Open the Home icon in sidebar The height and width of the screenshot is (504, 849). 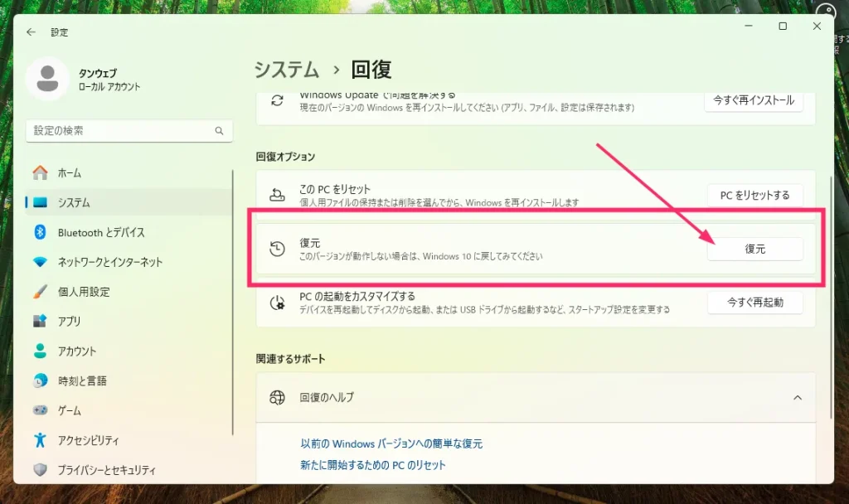pos(40,172)
